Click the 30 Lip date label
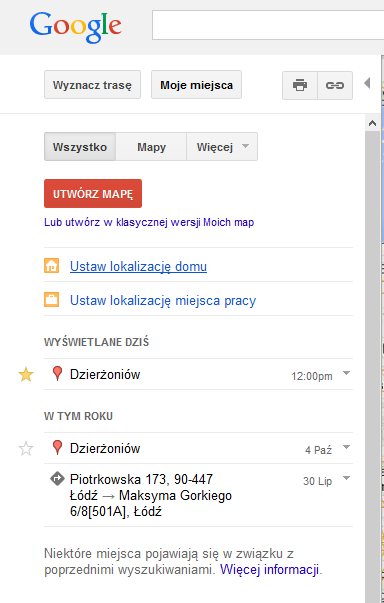Image resolution: width=384 pixels, height=603 pixels. [x=318, y=481]
